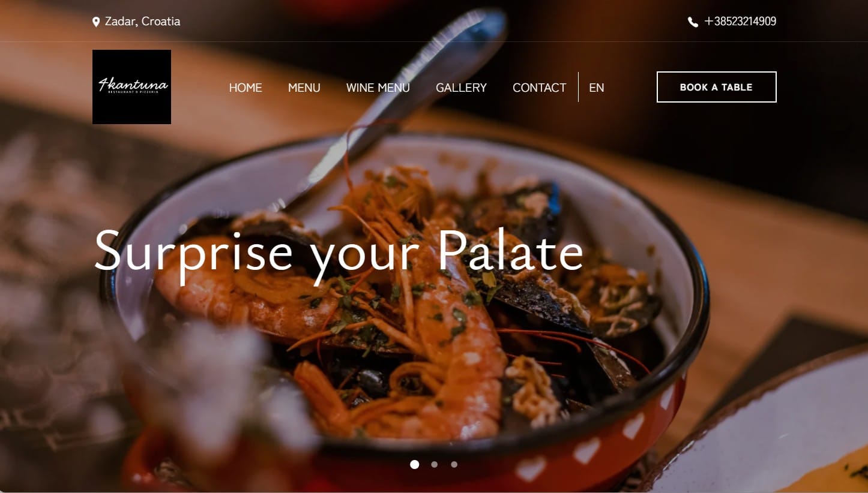View the GALLERY page
868x493 pixels.
tap(461, 88)
